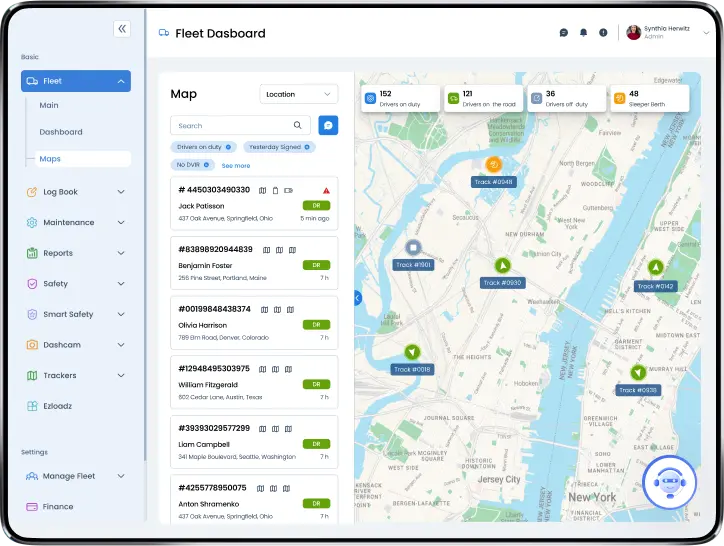
Task: Click the warning triangle on Jack Patisson card
Action: coord(326,190)
